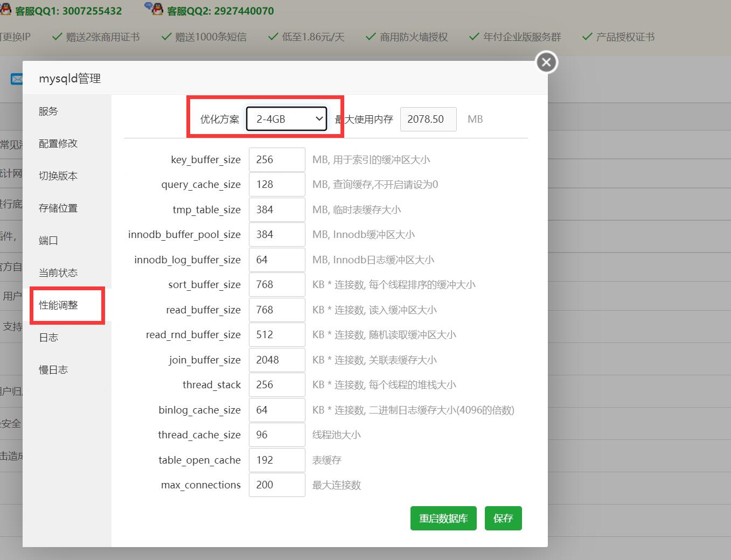Click the 最大使用内存 value field

coord(428,120)
